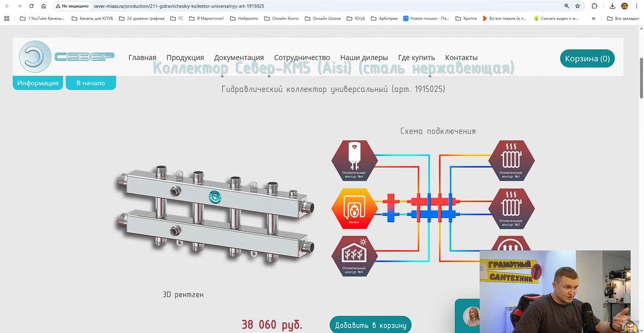Image resolution: width=644 pixels, height=333 pixels.
Task: Open bookmark folder "1.YouTube Каналы"
Action: (42, 18)
